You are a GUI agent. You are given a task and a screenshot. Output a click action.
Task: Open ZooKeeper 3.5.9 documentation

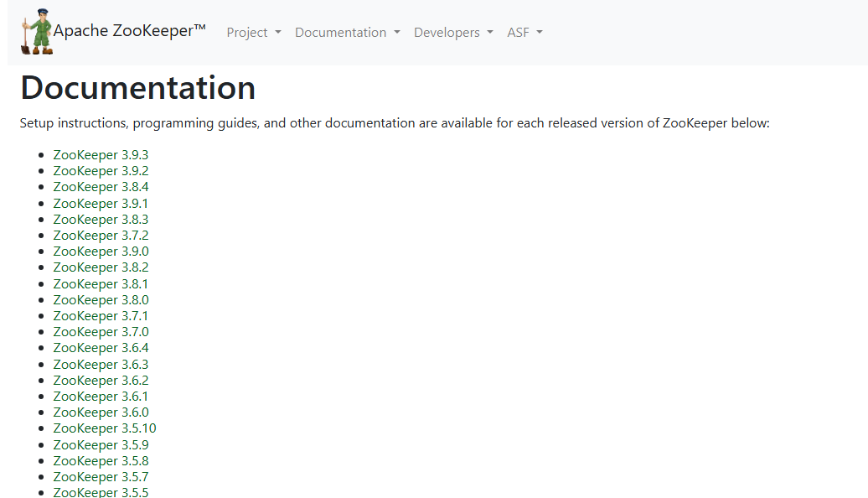(x=101, y=445)
